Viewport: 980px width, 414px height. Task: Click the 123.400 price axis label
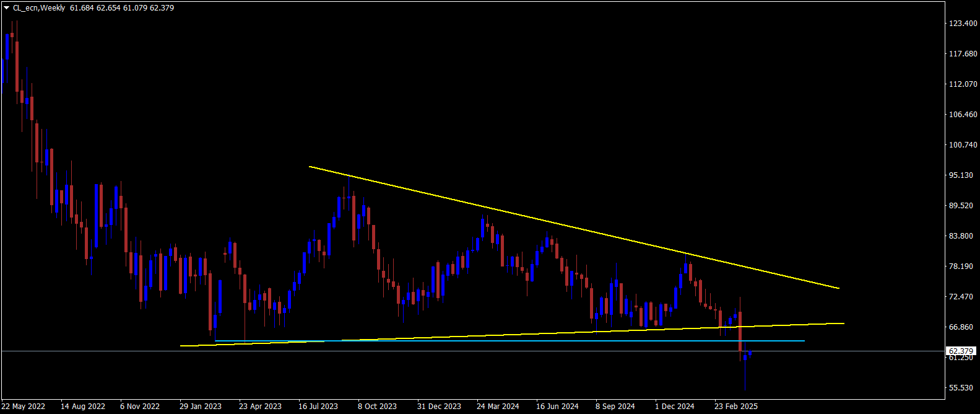pyautogui.click(x=963, y=24)
